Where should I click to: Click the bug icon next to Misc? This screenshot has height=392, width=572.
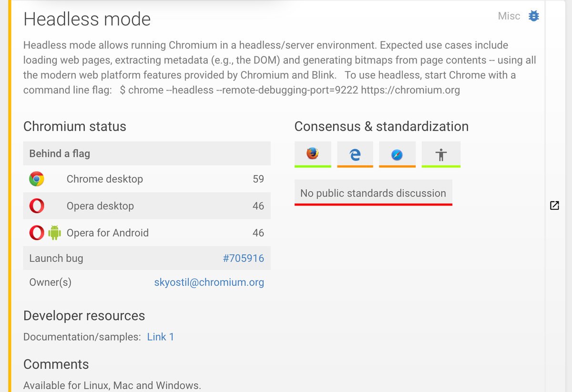click(534, 16)
